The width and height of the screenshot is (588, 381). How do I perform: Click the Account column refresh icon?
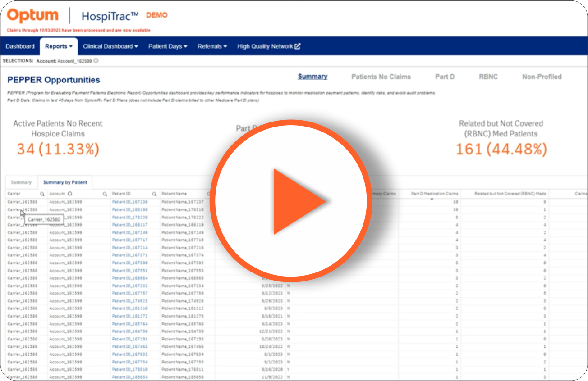click(70, 194)
